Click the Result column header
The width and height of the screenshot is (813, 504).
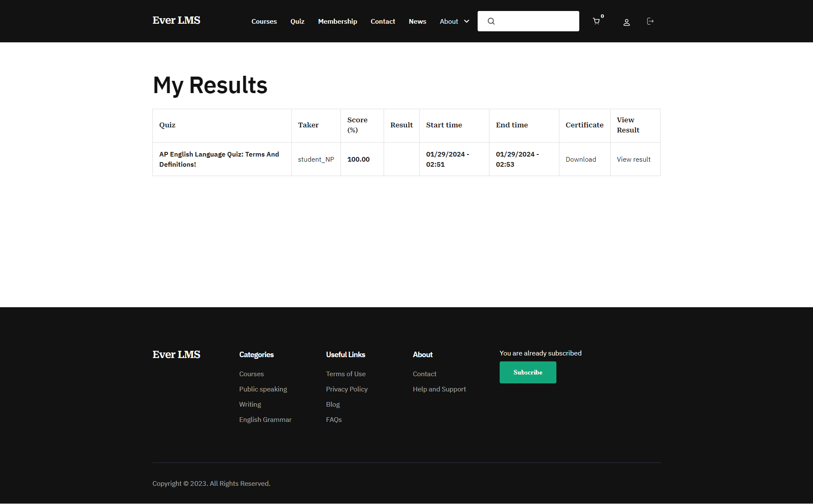point(401,125)
